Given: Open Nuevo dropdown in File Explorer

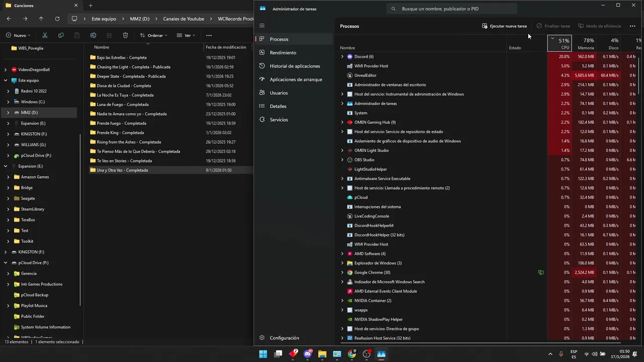Looking at the screenshot, I should [19, 35].
